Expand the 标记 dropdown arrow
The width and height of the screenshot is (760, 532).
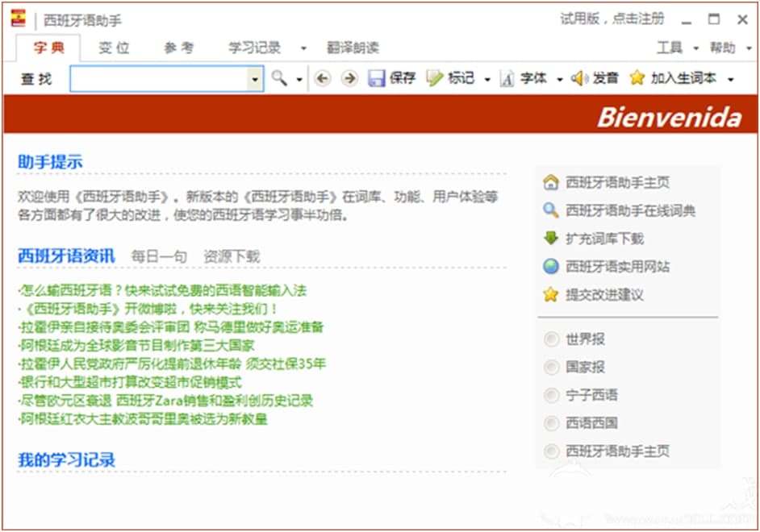coord(487,79)
